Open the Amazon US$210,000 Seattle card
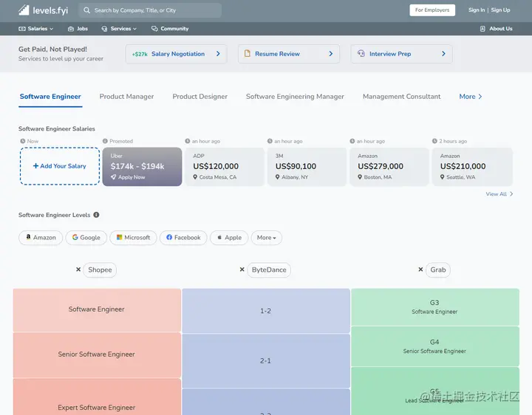Screen dimensions: 532x415 (472, 166)
